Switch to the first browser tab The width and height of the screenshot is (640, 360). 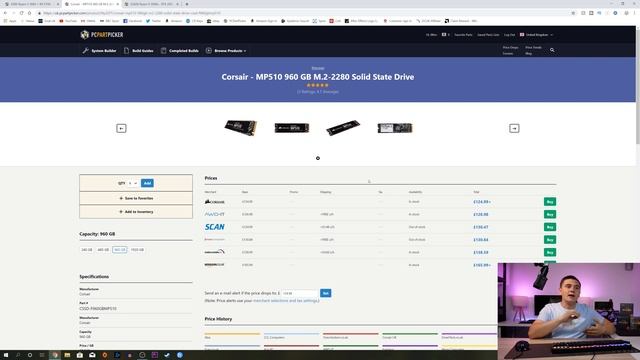pyautogui.click(x=31, y=4)
